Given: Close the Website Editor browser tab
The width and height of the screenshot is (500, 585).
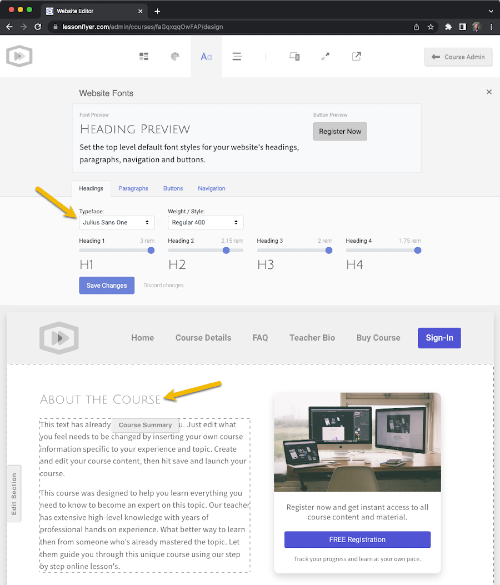Looking at the screenshot, I should point(140,11).
